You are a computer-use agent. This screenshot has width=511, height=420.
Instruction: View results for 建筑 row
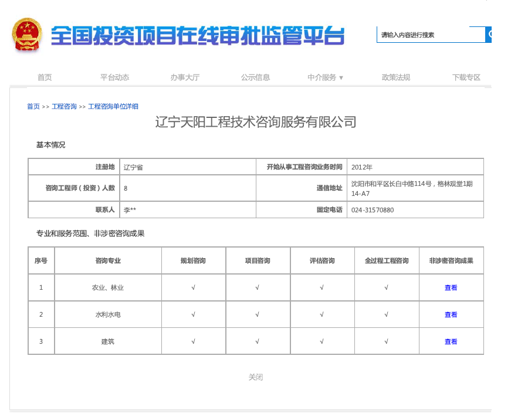[x=451, y=341]
